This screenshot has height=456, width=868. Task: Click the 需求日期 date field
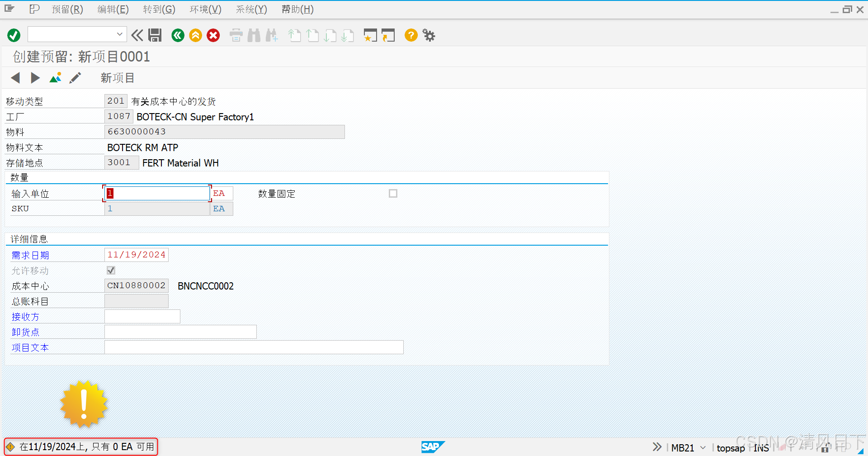click(x=136, y=255)
